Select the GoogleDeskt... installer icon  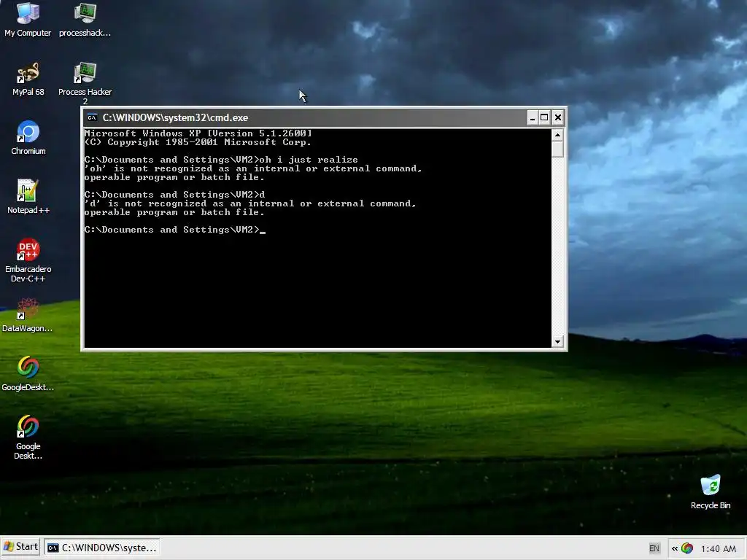click(x=28, y=374)
